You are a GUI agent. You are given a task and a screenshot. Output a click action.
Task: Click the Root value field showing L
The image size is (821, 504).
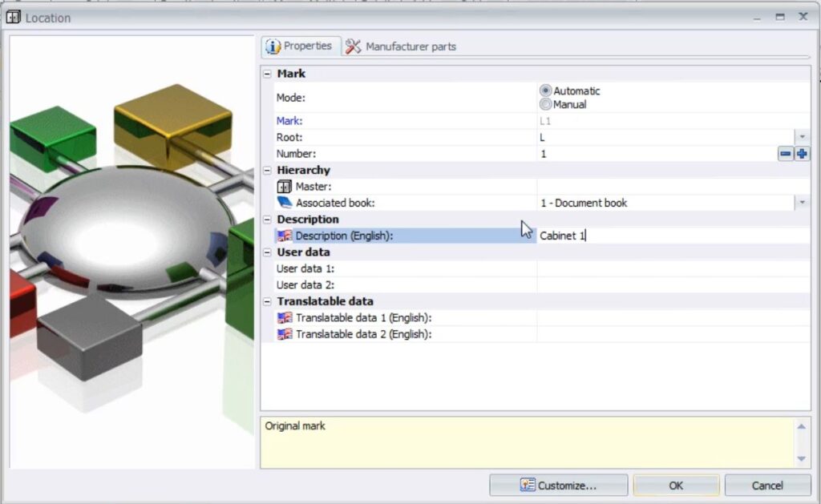point(665,137)
